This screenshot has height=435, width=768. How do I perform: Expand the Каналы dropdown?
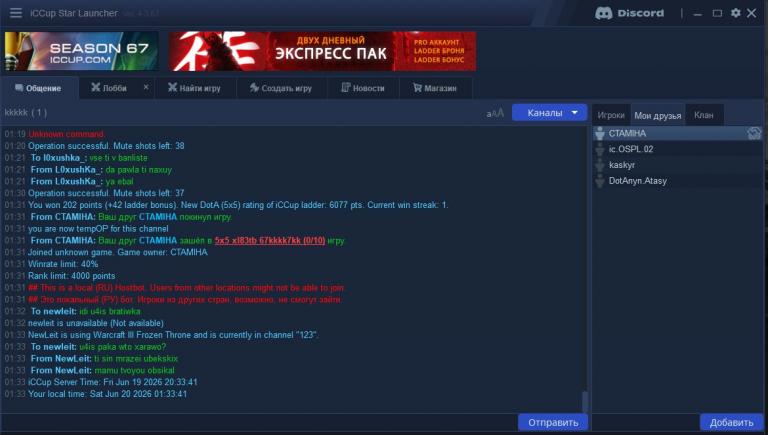(x=550, y=113)
